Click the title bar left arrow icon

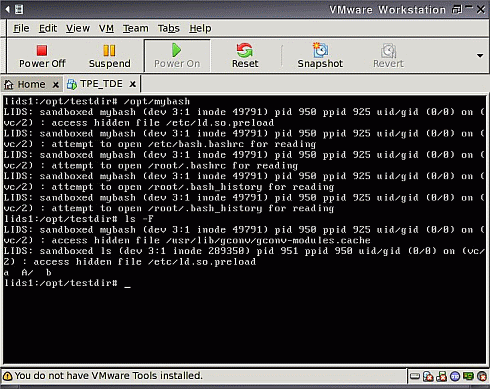(x=7, y=9)
